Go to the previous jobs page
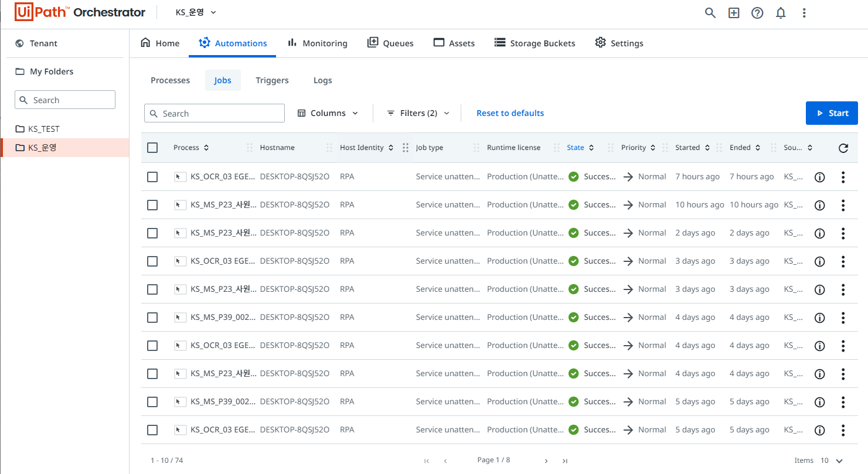This screenshot has width=868, height=474. [445, 461]
